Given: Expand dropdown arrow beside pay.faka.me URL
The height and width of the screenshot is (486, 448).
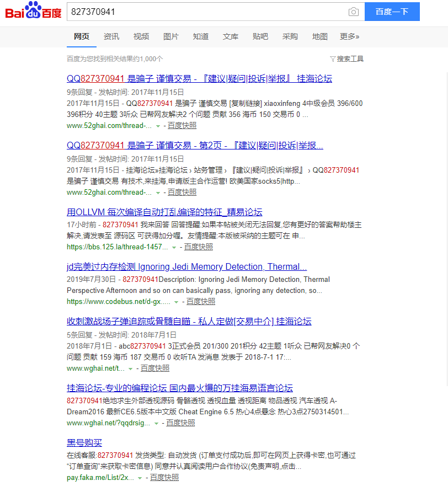Looking at the screenshot, I should [x=140, y=478].
